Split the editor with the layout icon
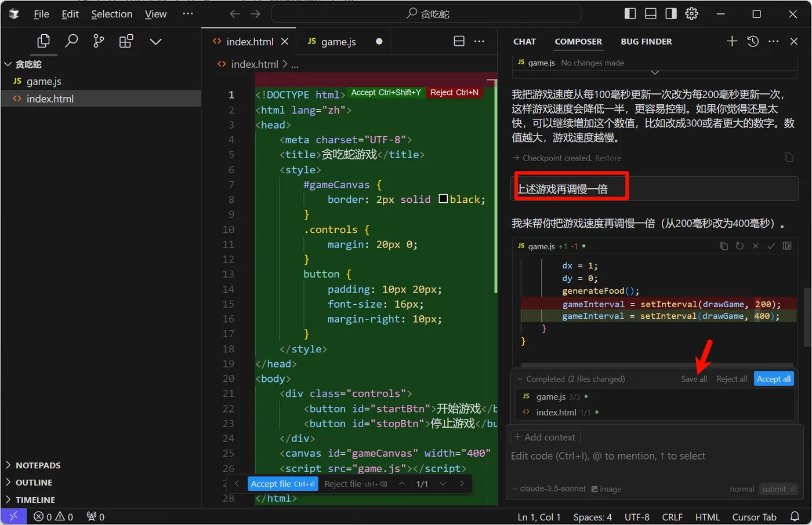This screenshot has height=525, width=812. [459, 41]
